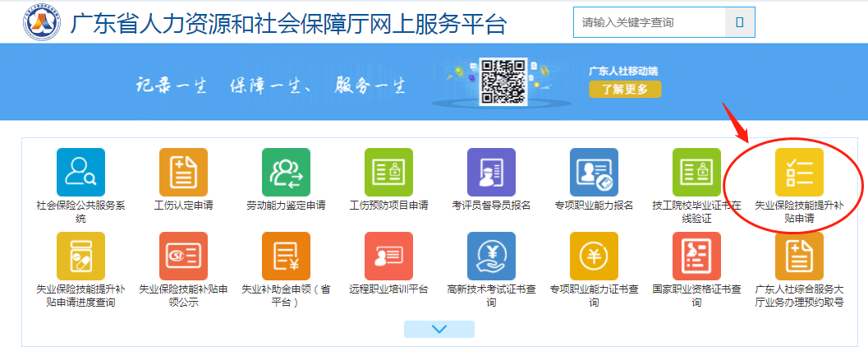Open 国家职业资格证书查询 icon
The width and height of the screenshot is (868, 356).
coord(696,256)
